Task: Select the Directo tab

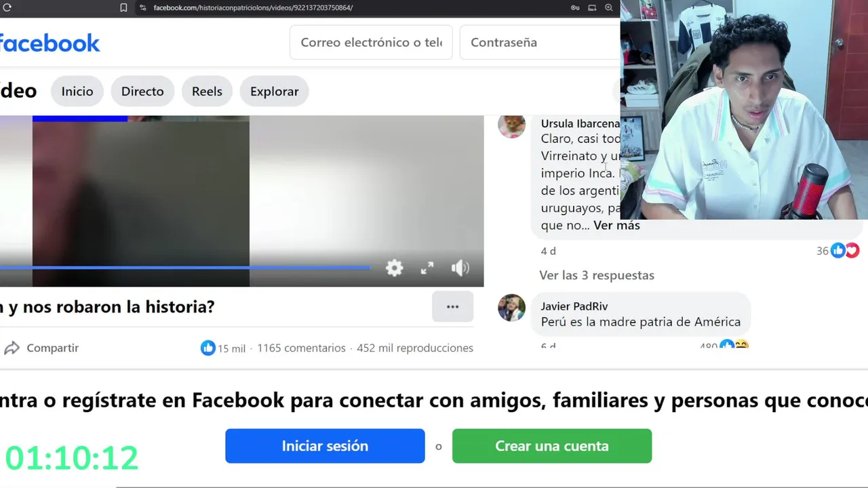Action: 142,91
